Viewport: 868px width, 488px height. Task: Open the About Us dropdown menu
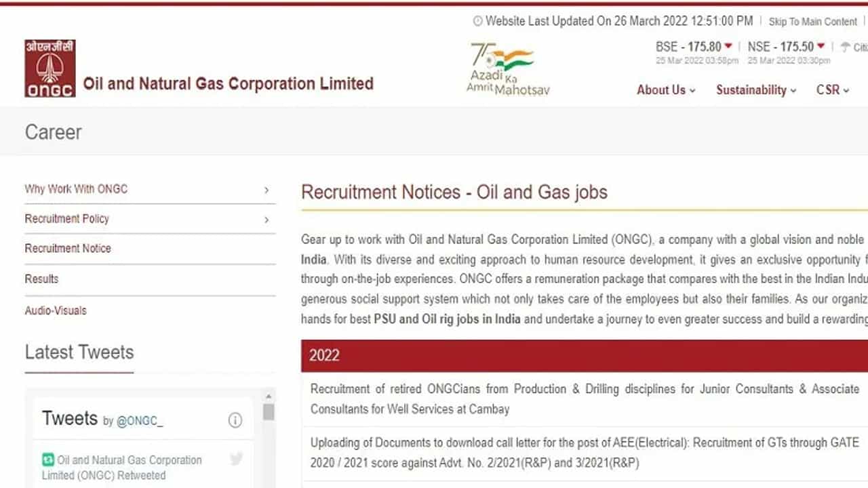666,90
